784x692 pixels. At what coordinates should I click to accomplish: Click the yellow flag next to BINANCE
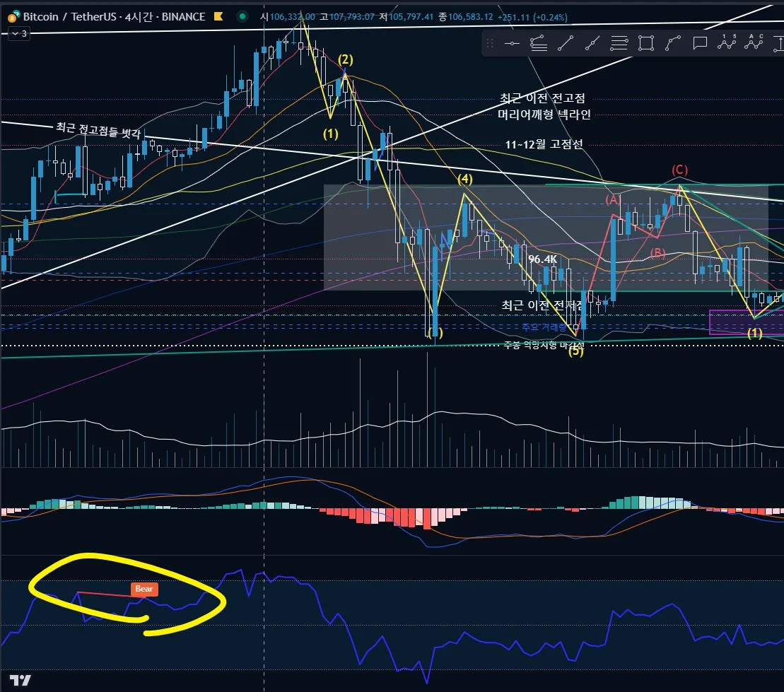click(x=218, y=16)
